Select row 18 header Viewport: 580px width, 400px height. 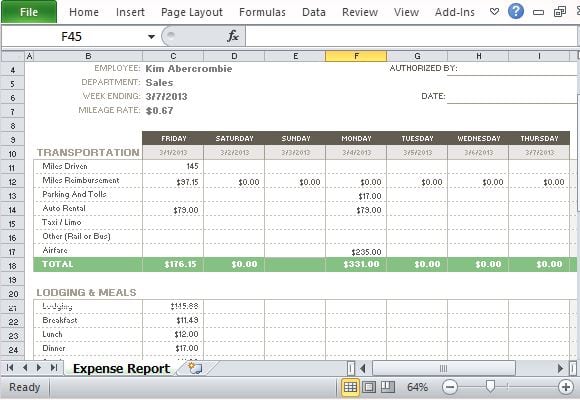[13, 266]
